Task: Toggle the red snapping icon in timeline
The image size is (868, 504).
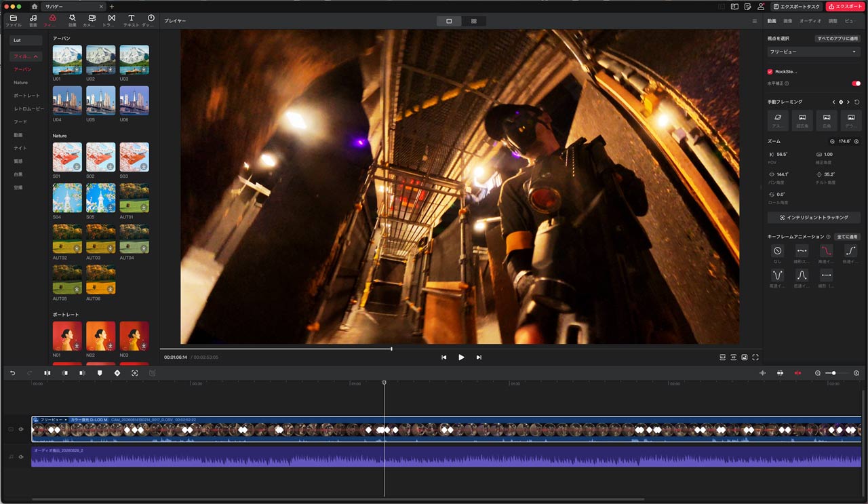Action: click(x=798, y=373)
